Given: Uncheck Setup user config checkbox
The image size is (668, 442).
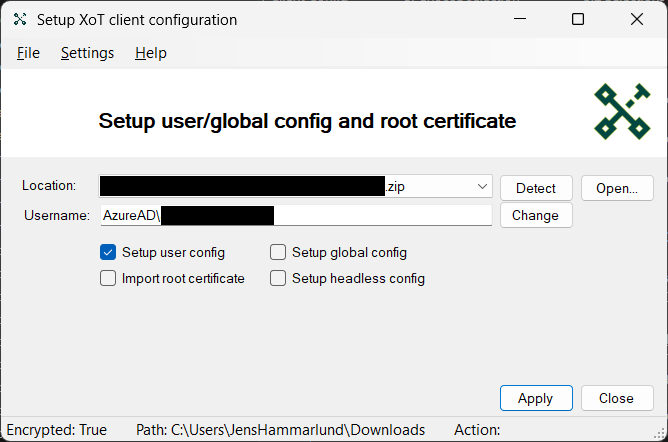Looking at the screenshot, I should [x=108, y=253].
